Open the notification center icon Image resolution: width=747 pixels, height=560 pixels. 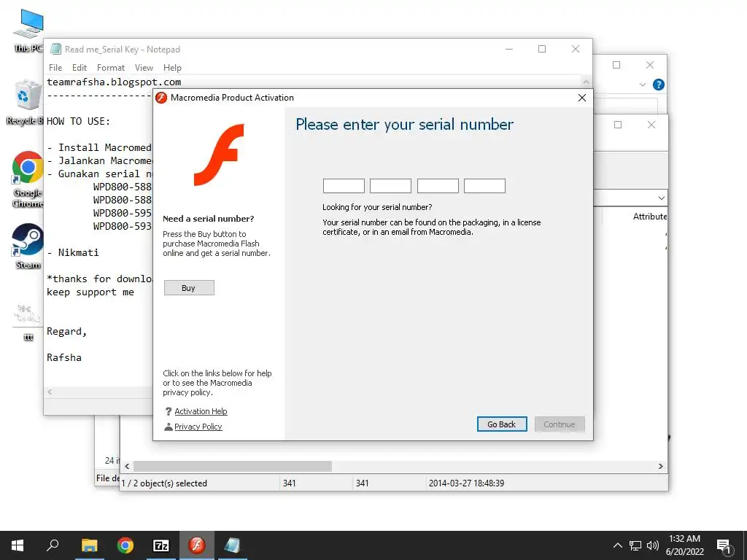(724, 545)
